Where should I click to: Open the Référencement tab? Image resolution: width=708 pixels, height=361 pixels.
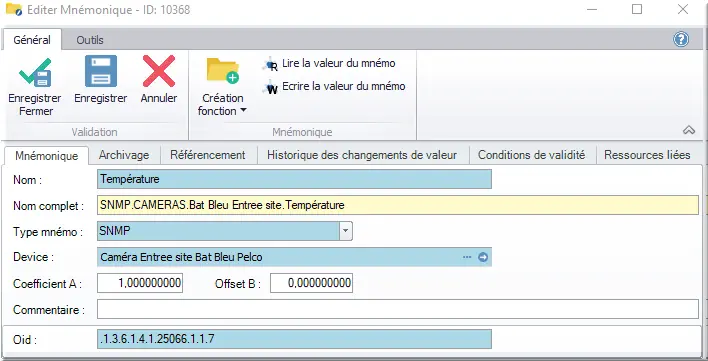click(208, 155)
